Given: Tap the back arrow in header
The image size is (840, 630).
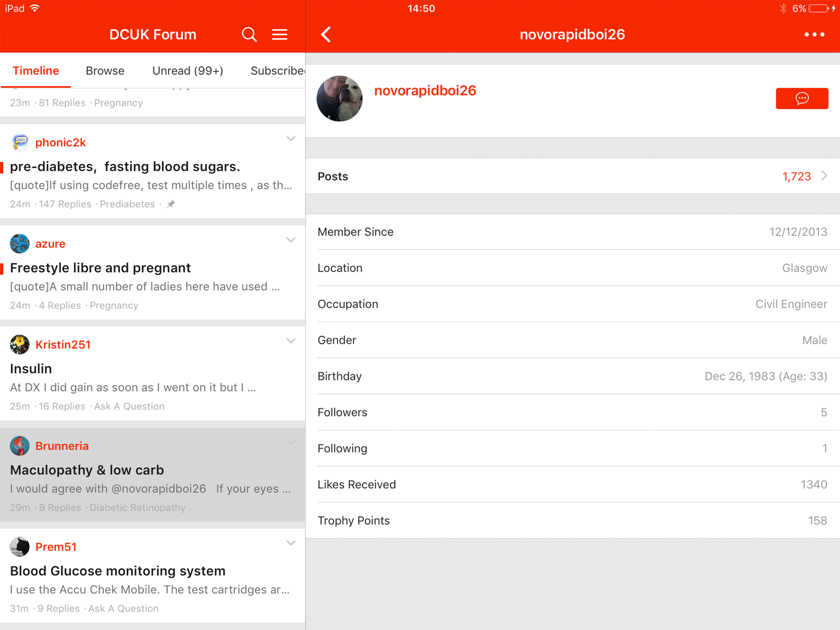Looking at the screenshot, I should coord(326,34).
